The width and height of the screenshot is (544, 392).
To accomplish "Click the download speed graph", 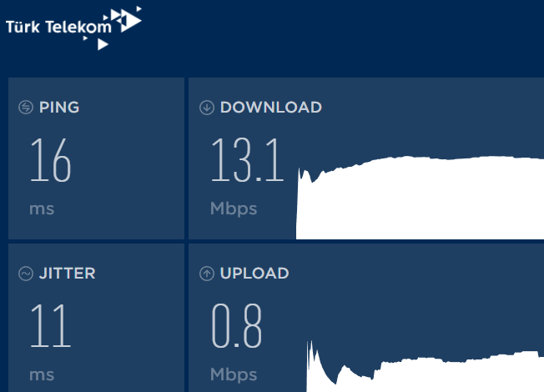I will click(x=420, y=198).
